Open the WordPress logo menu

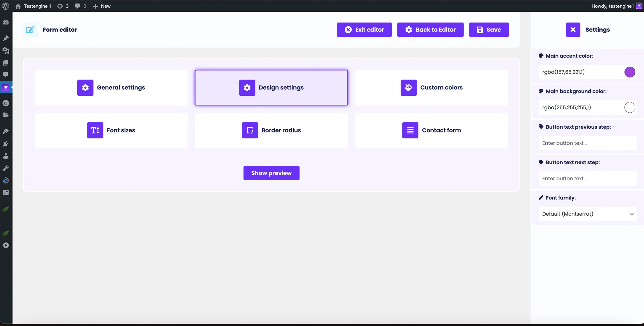[x=6, y=6]
